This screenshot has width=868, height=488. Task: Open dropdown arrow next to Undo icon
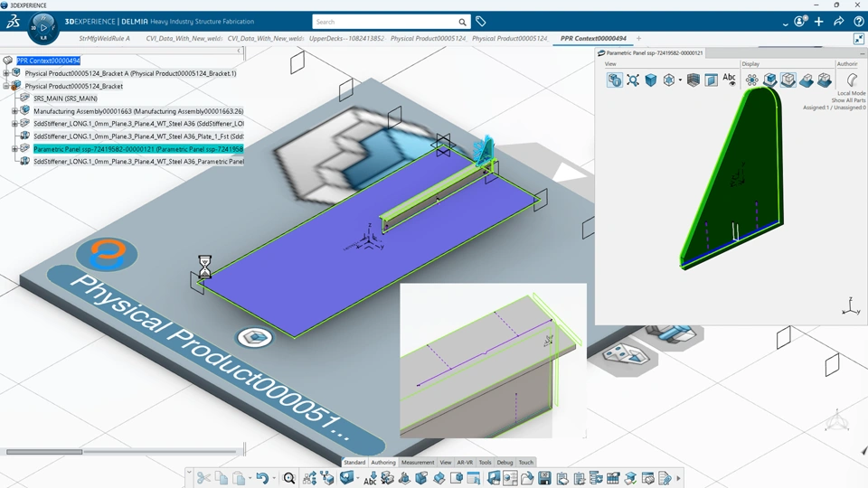274,478
